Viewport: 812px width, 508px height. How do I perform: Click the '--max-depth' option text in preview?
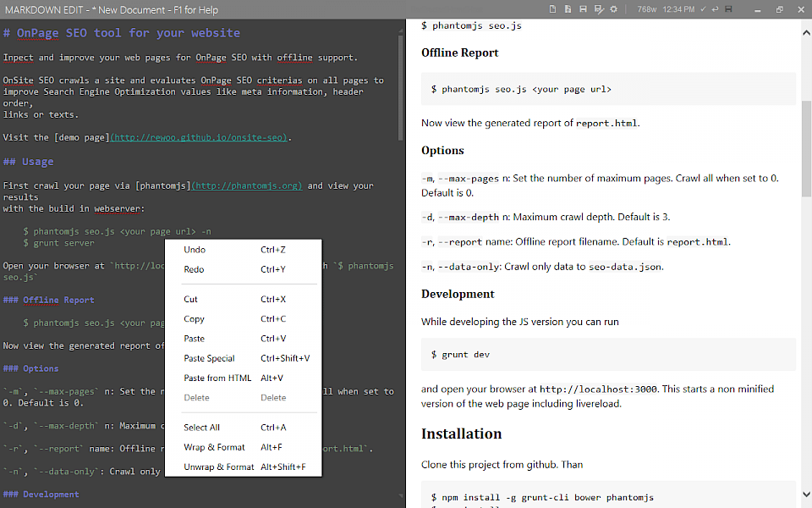(469, 218)
